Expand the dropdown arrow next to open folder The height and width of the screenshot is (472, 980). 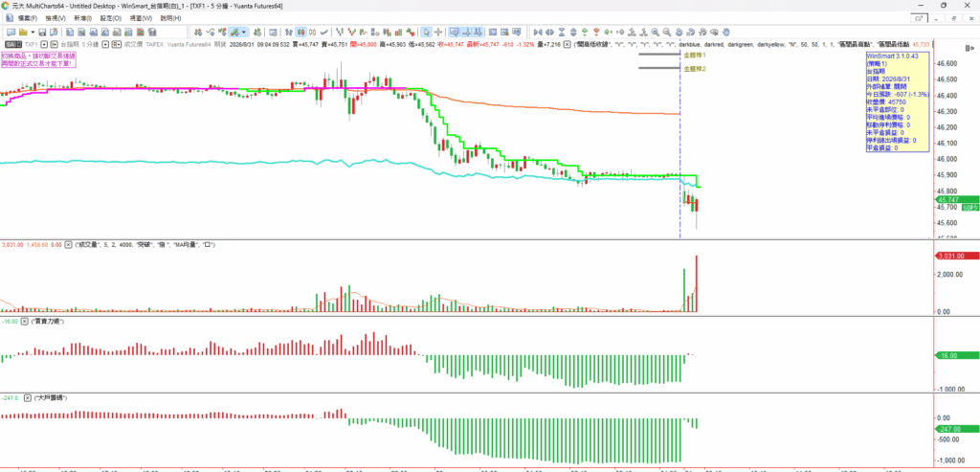point(33,32)
